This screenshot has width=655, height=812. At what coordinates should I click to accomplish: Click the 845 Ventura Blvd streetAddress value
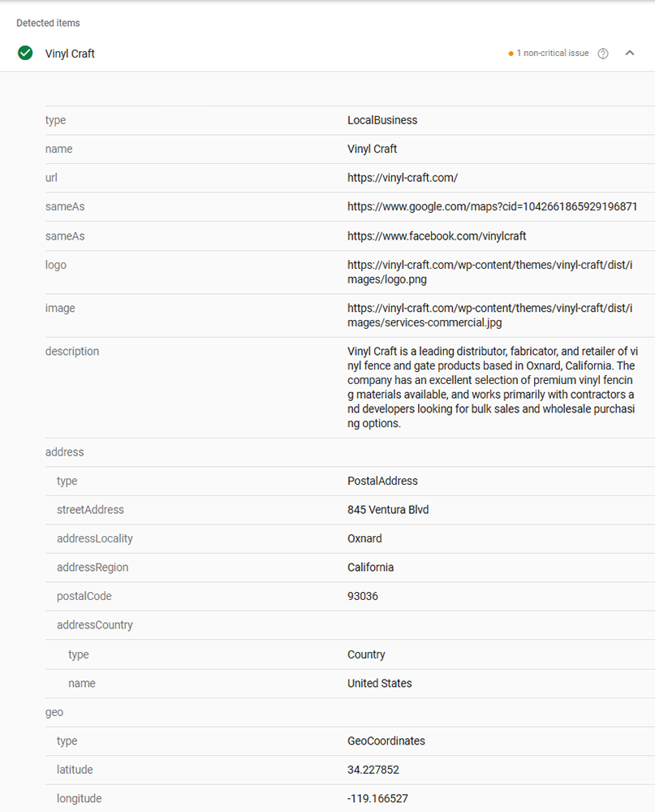pyautogui.click(x=388, y=510)
